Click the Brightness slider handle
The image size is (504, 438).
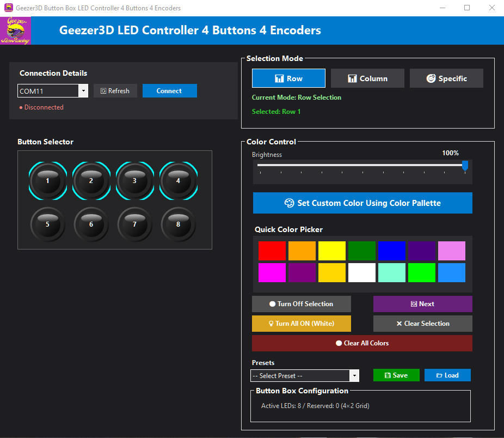tap(465, 166)
